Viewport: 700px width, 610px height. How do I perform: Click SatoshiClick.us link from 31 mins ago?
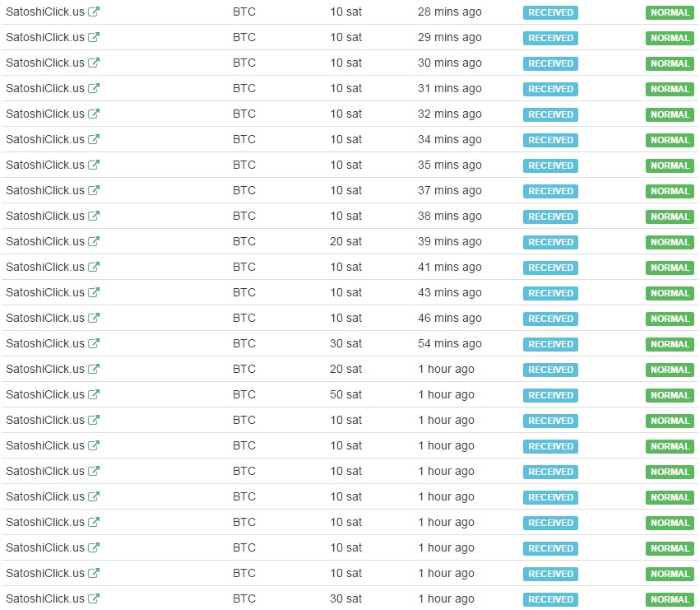point(45,89)
